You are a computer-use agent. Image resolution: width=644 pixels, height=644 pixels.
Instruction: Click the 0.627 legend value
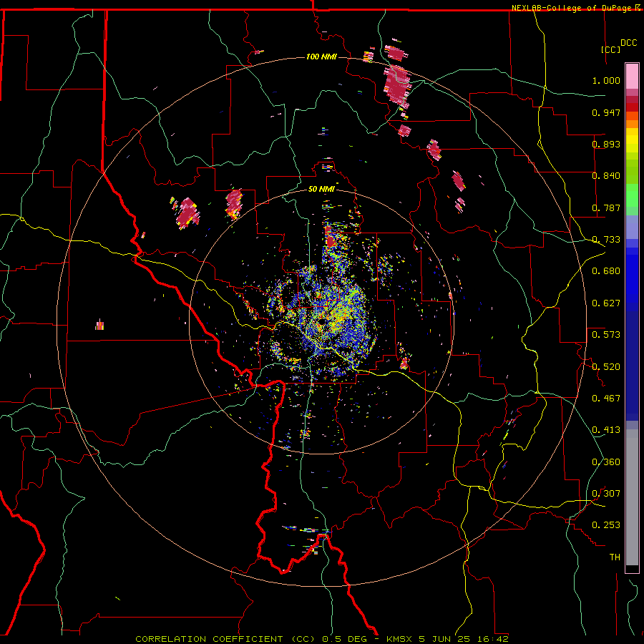tap(606, 303)
